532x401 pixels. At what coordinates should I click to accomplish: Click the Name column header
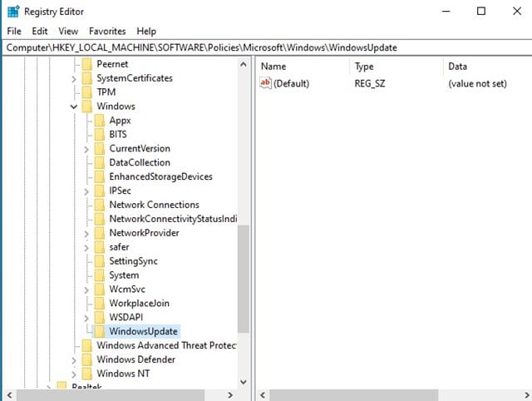273,66
